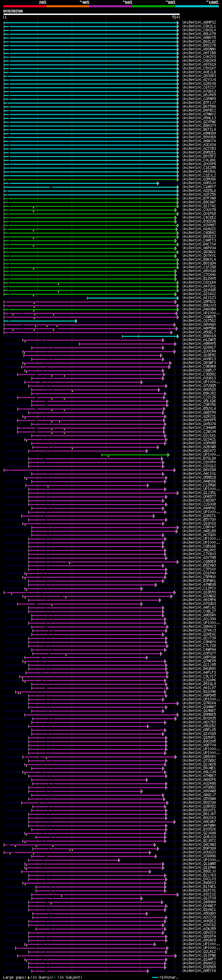Image resolution: width=222 pixels, height=980 pixels.
Task: Select hit label UniRef100_B6VZQ4
Action: 199,470
